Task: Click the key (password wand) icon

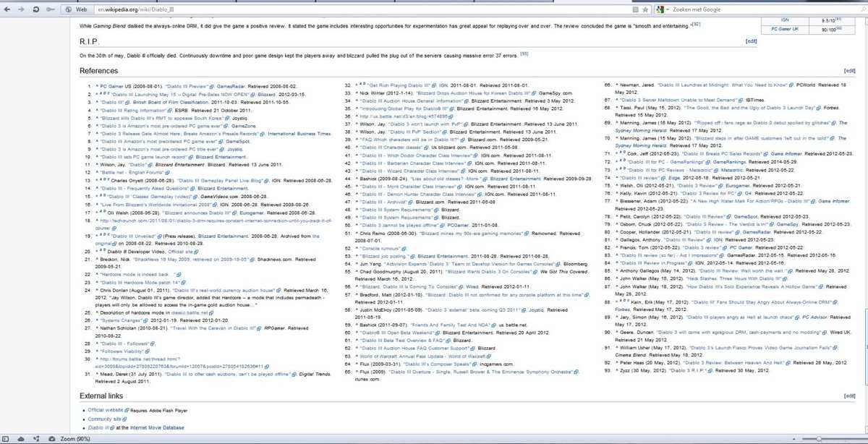Action: 51,9
